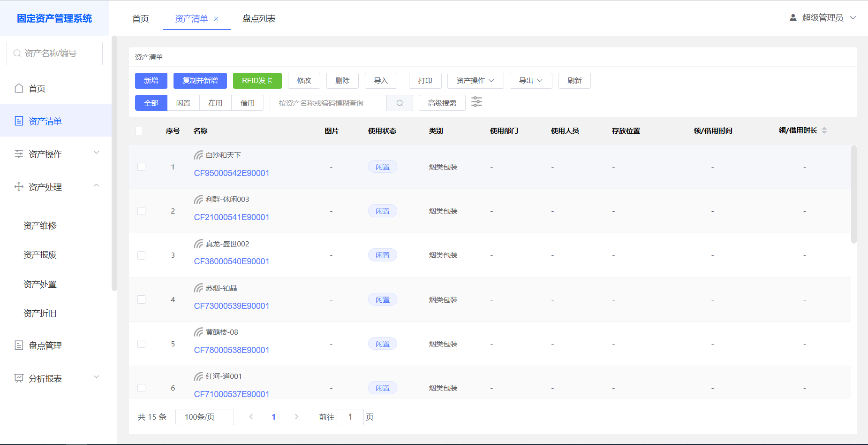Screen dimensions: 868x445
Task: Switch to the 首页 top tab
Action: [141, 19]
